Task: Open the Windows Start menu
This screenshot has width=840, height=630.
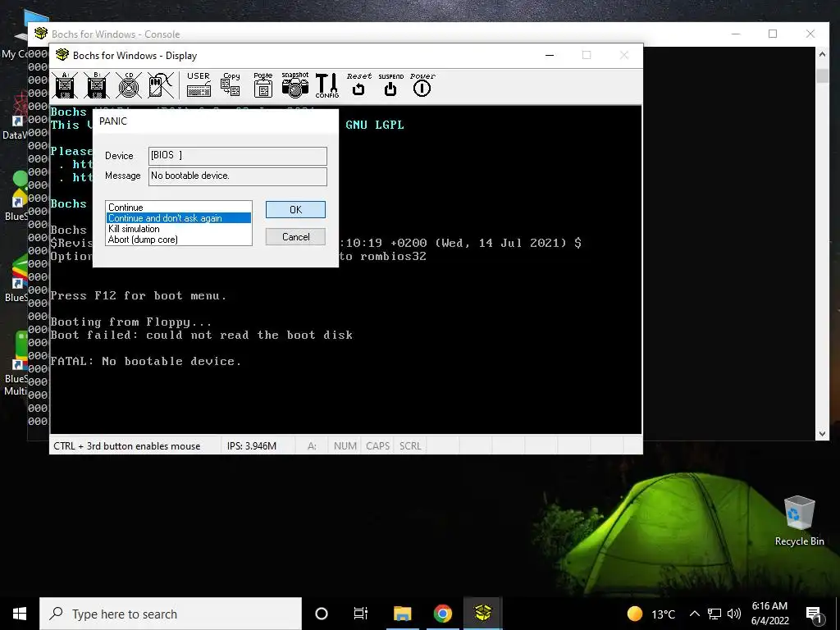Action: (x=20, y=614)
